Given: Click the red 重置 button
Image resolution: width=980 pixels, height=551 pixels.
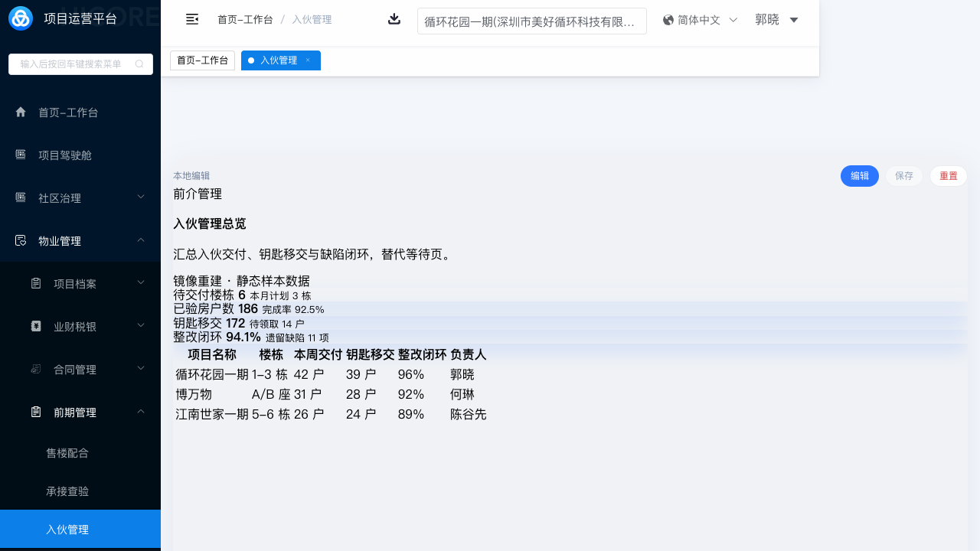Looking at the screenshot, I should point(948,176).
